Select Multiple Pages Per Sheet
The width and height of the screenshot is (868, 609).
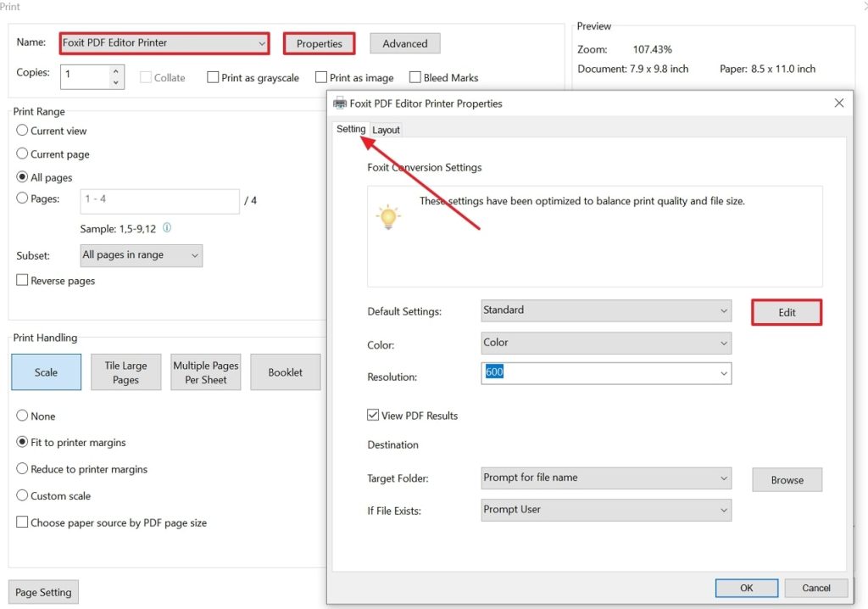(205, 372)
